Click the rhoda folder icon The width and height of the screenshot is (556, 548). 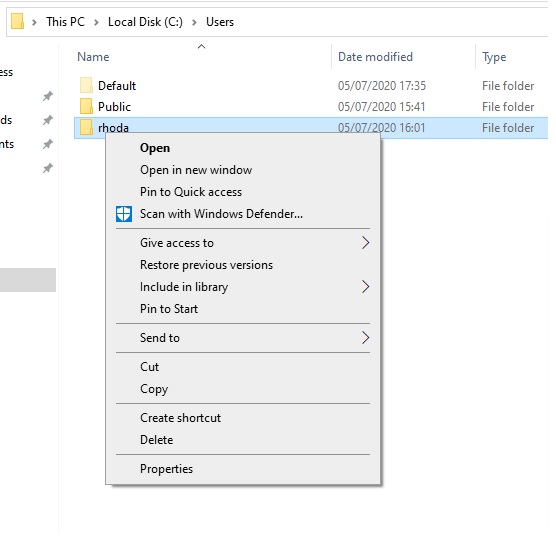[x=86, y=127]
